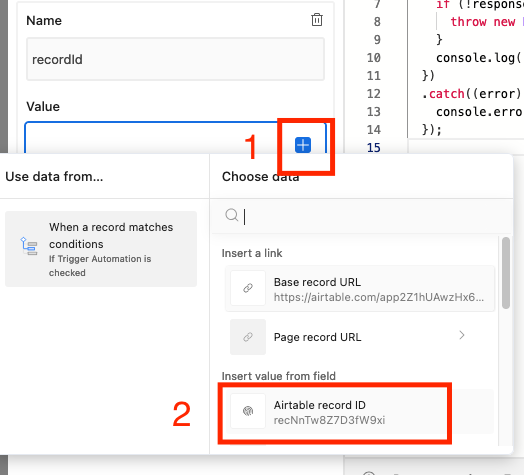
Task: Select the Page record URL option
Action: pyautogui.click(x=360, y=337)
